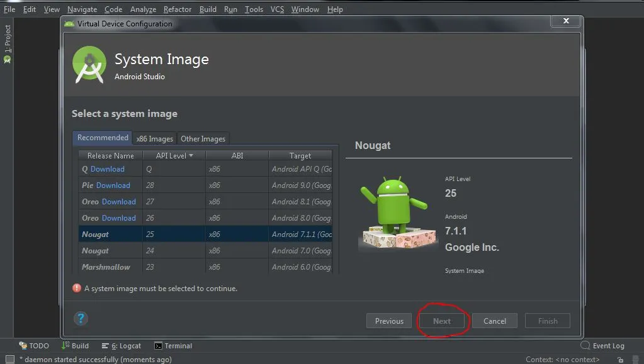The width and height of the screenshot is (644, 364).
Task: Open the View menu
Action: [52, 9]
